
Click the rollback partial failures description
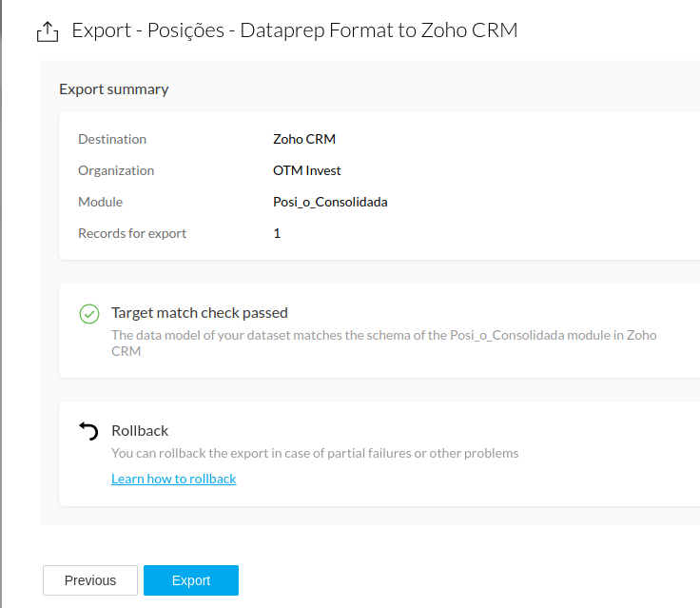tap(315, 453)
